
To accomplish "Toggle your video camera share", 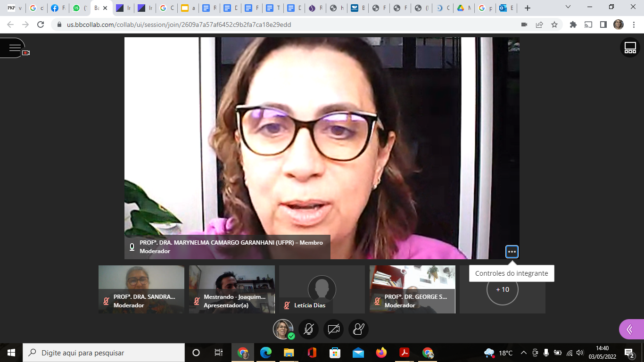I will click(x=334, y=329).
